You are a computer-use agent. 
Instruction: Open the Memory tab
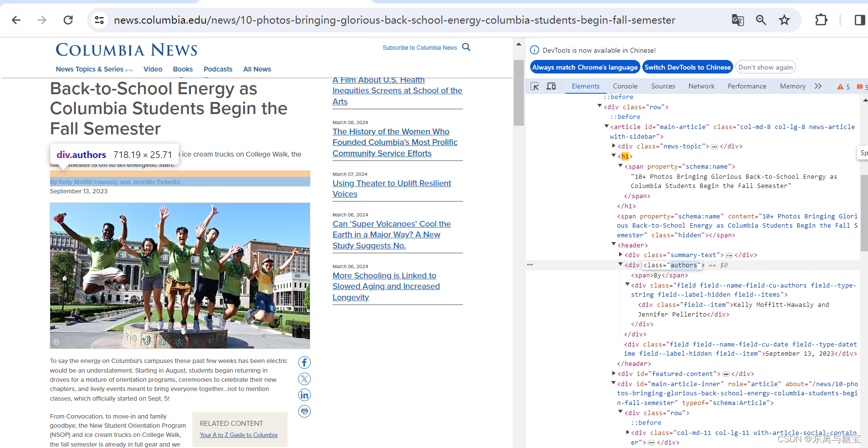(x=793, y=86)
